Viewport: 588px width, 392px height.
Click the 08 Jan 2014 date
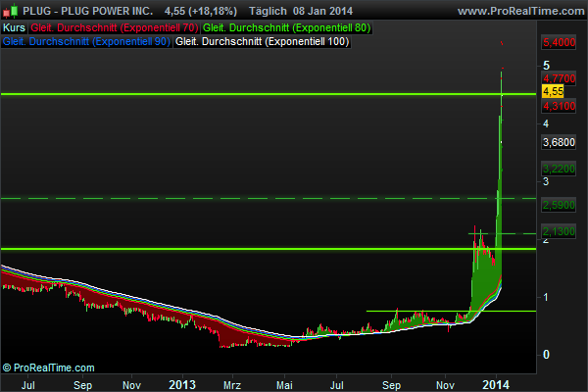[322, 11]
